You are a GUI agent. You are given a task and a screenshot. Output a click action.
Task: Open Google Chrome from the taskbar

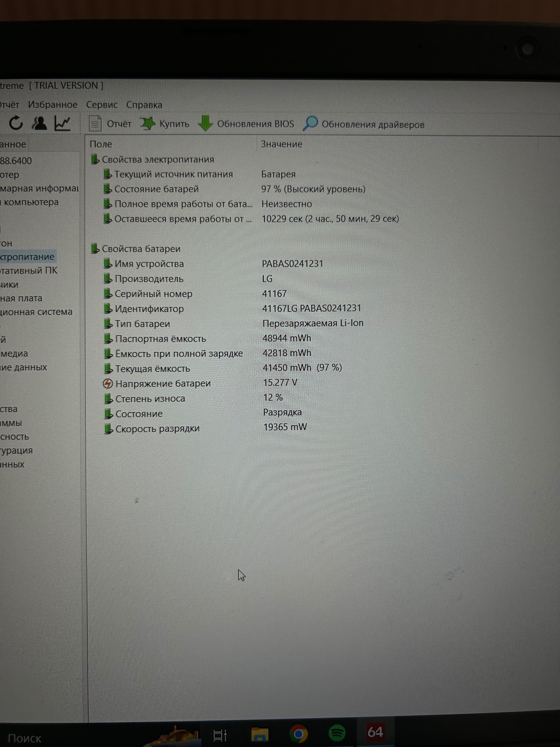click(299, 734)
